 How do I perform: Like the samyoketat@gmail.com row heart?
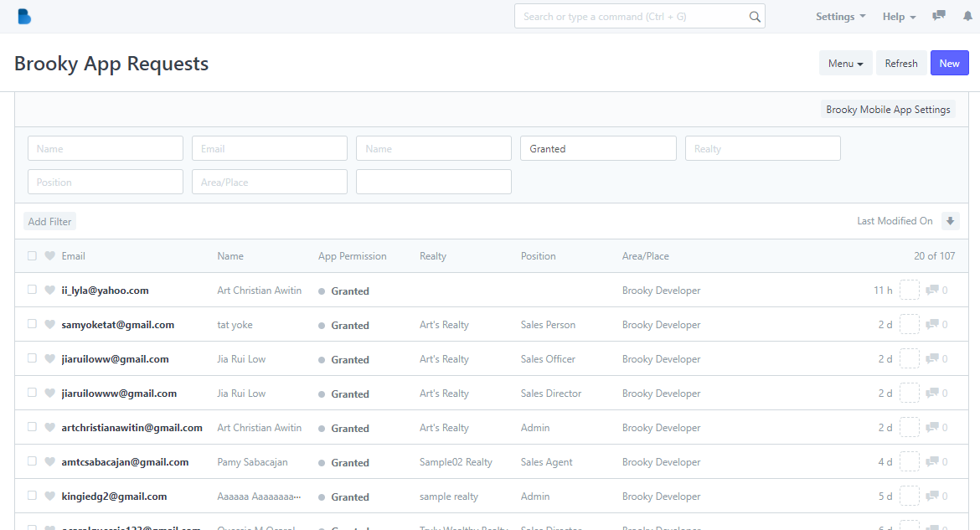click(x=50, y=324)
